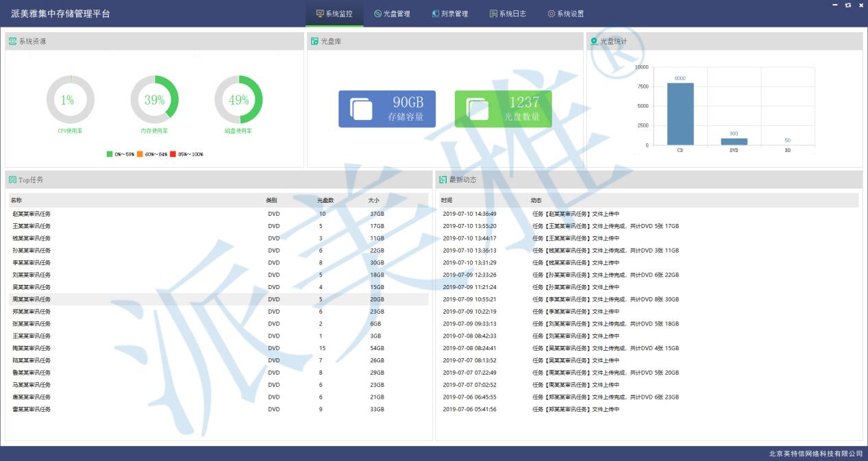Image resolution: width=868 pixels, height=461 pixels.
Task: Click the 动态 column header in 最新动态
Action: (x=536, y=200)
